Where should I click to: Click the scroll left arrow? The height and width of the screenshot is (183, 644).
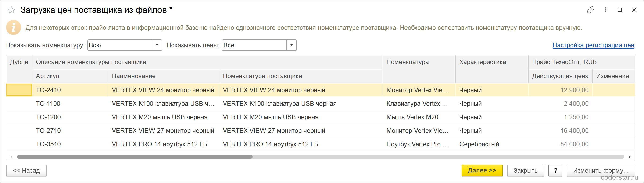(11, 157)
